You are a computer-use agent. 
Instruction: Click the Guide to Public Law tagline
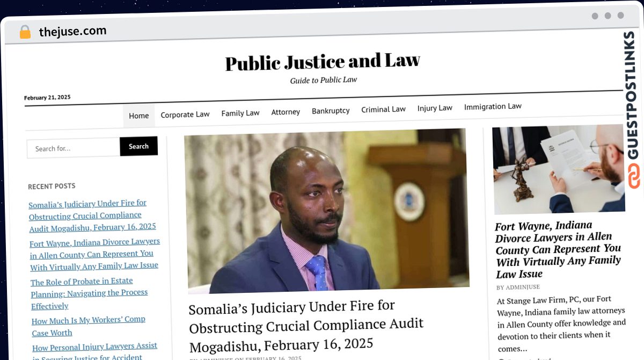pos(324,80)
